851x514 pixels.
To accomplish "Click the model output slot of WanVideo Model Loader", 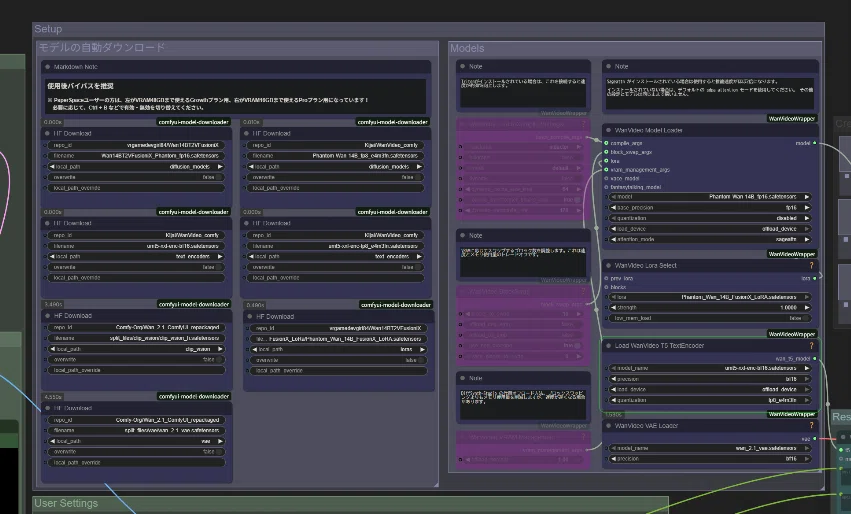I will point(815,143).
